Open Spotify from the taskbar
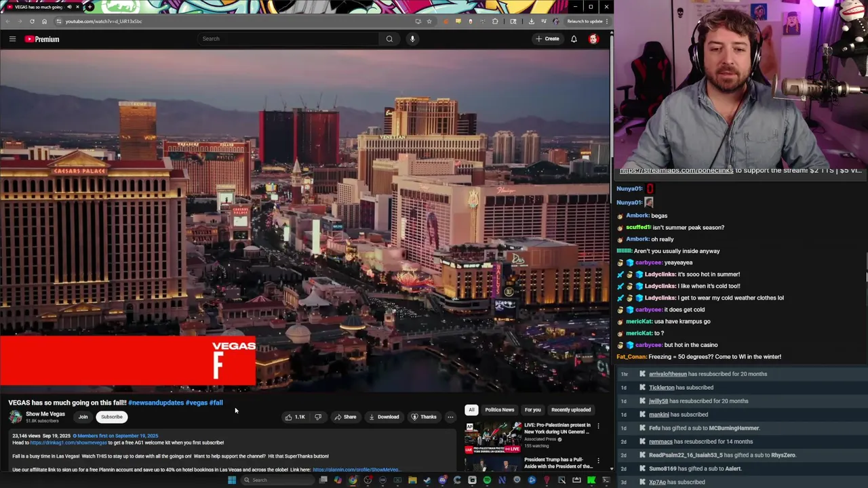 tap(487, 480)
